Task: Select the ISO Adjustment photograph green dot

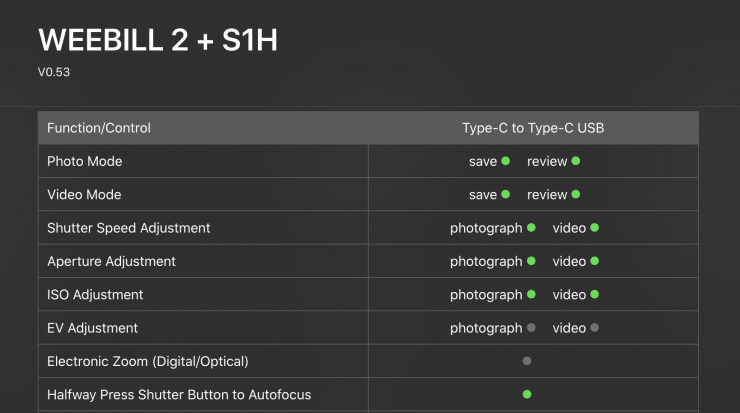Action: 531,295
